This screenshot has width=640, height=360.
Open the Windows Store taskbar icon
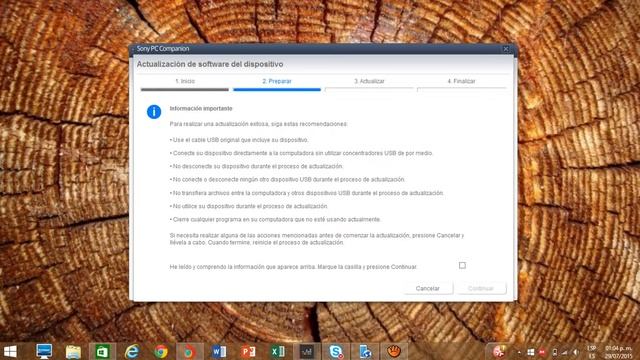pyautogui.click(x=102, y=351)
